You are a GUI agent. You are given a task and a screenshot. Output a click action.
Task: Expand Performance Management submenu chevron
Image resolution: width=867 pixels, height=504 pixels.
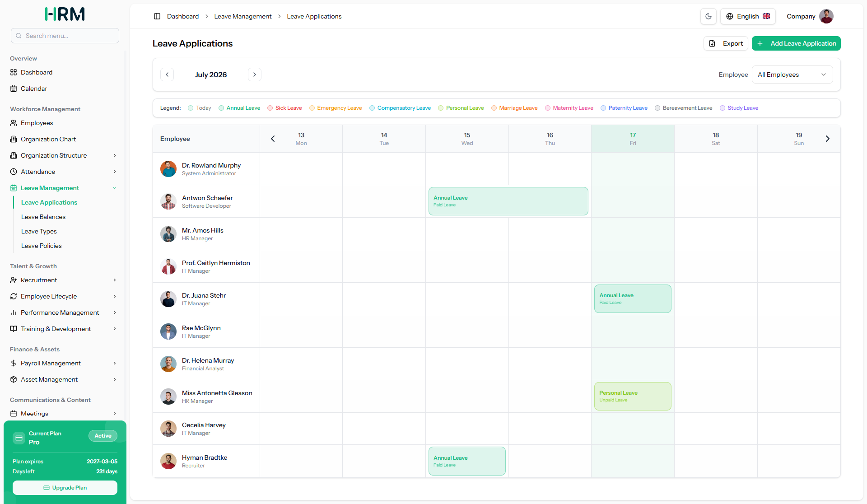pos(115,313)
